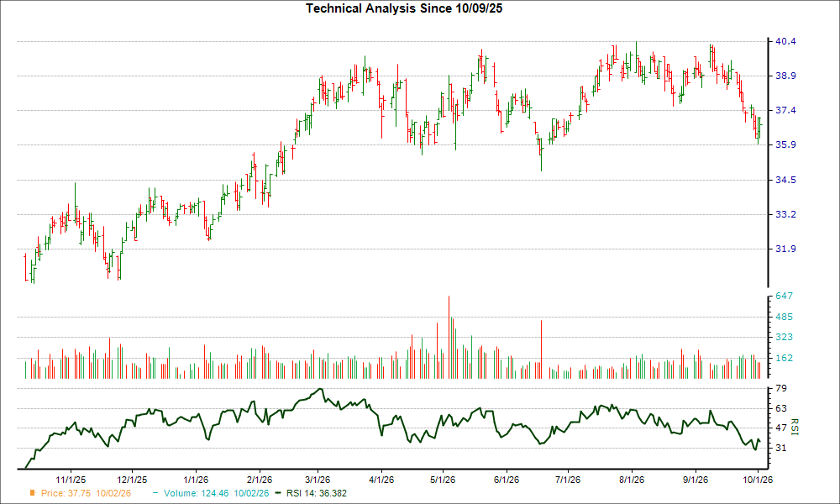Click the 31 RSI axis label
The image size is (840, 504).
pos(781,448)
